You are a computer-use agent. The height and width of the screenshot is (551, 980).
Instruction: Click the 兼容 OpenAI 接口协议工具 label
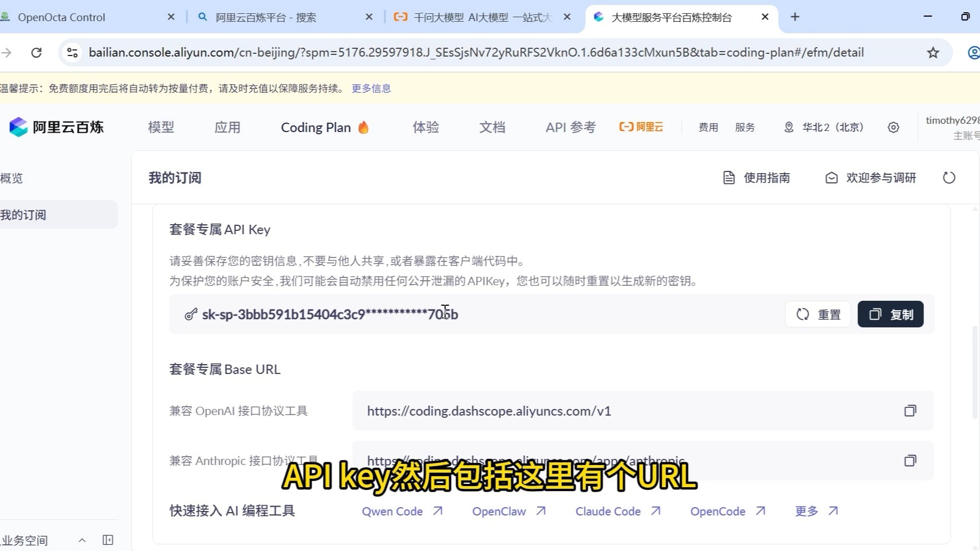pyautogui.click(x=238, y=411)
